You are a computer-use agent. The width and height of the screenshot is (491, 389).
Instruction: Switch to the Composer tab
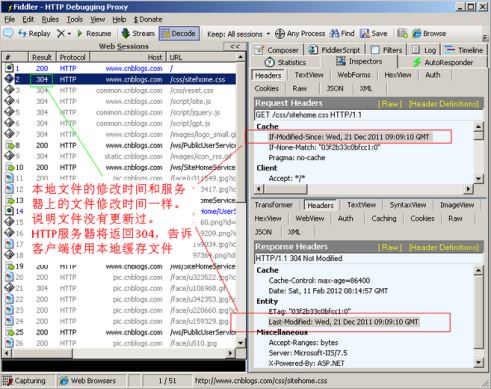(276, 50)
